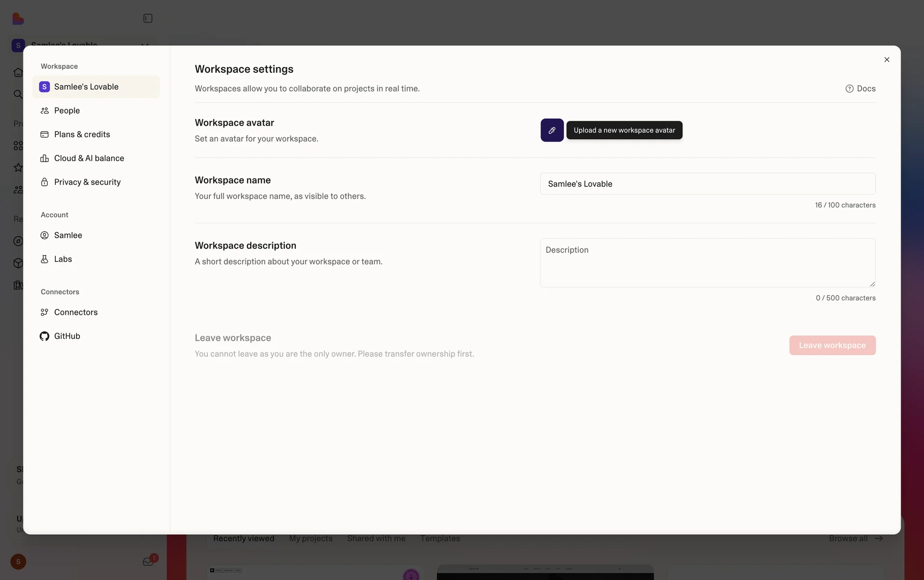Open Labs settings page
The height and width of the screenshot is (580, 924).
click(63, 259)
